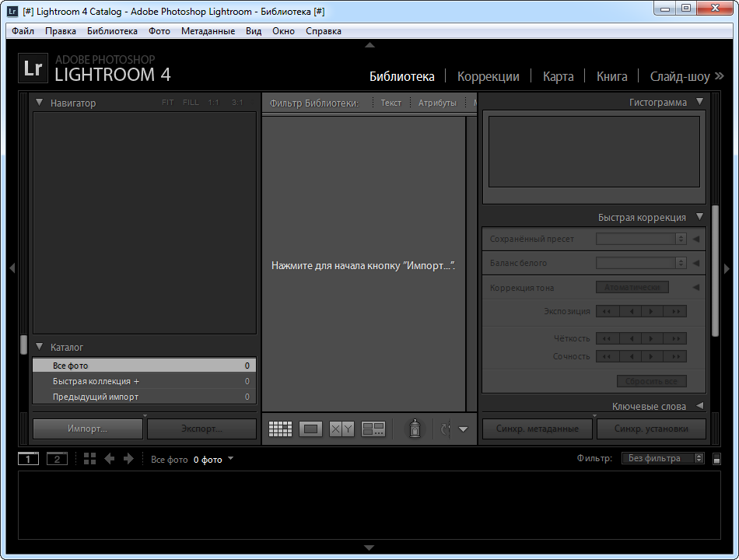This screenshot has height=560, width=739.
Task: Collapse the Каталог panel
Action: point(40,346)
